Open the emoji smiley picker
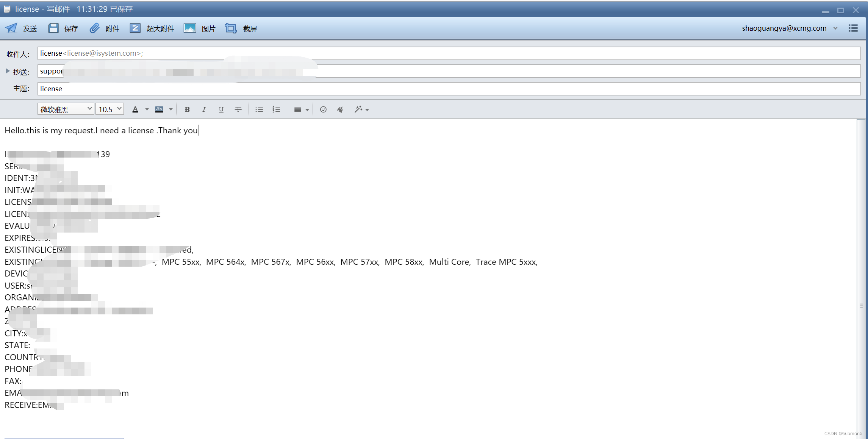Screen dimensions: 868x439 (x=323, y=109)
